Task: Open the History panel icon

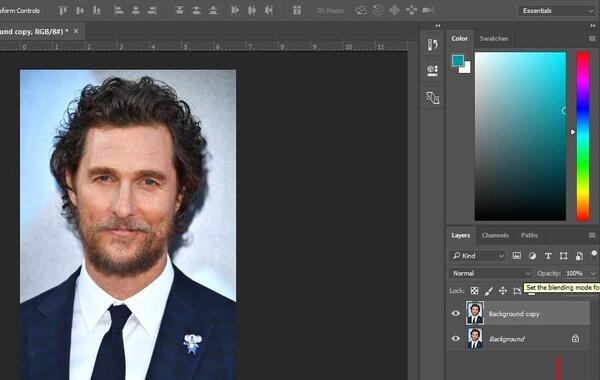Action: pos(432,44)
